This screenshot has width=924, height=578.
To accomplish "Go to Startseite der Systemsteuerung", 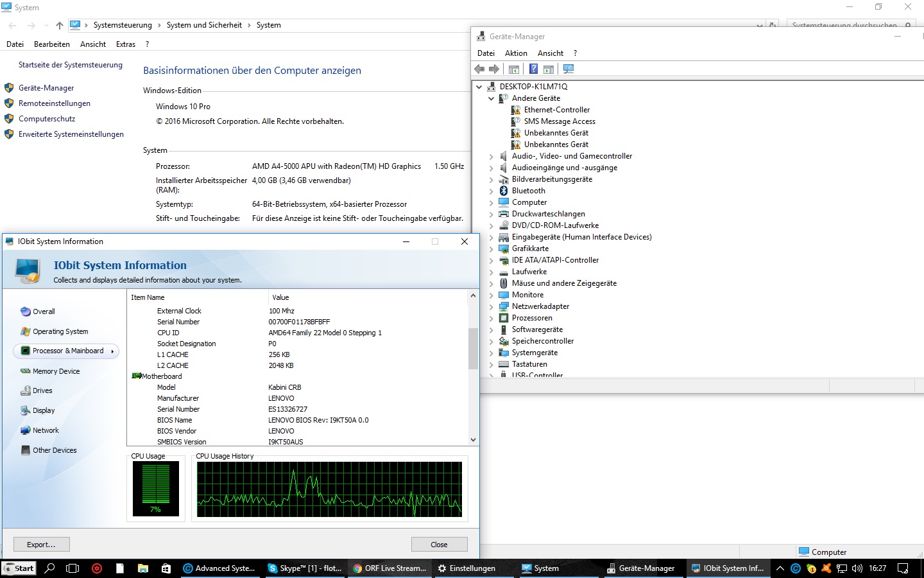I will 71,65.
